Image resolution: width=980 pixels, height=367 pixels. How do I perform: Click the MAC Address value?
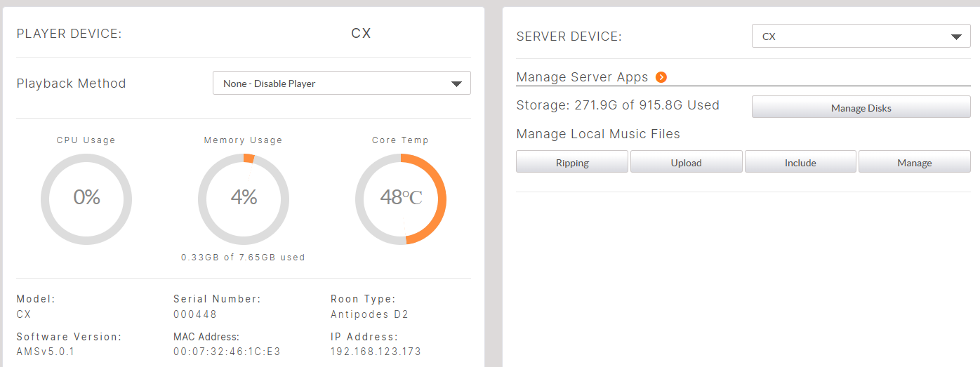(227, 352)
